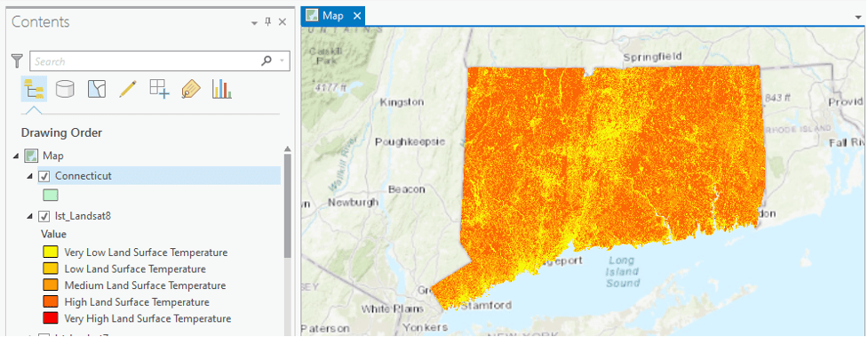Select 'Very Low Land Surface Temperature' label

146,253
